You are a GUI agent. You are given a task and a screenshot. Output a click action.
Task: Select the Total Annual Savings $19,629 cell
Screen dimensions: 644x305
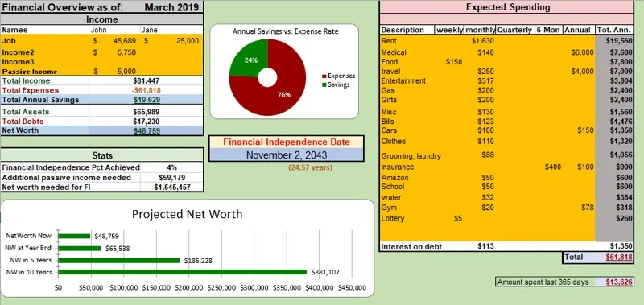[x=147, y=99]
